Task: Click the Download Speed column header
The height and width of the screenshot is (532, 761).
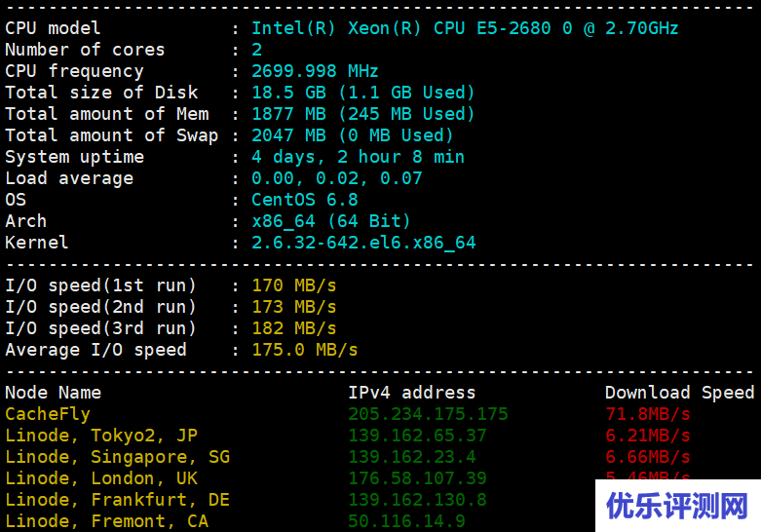Action: click(679, 393)
